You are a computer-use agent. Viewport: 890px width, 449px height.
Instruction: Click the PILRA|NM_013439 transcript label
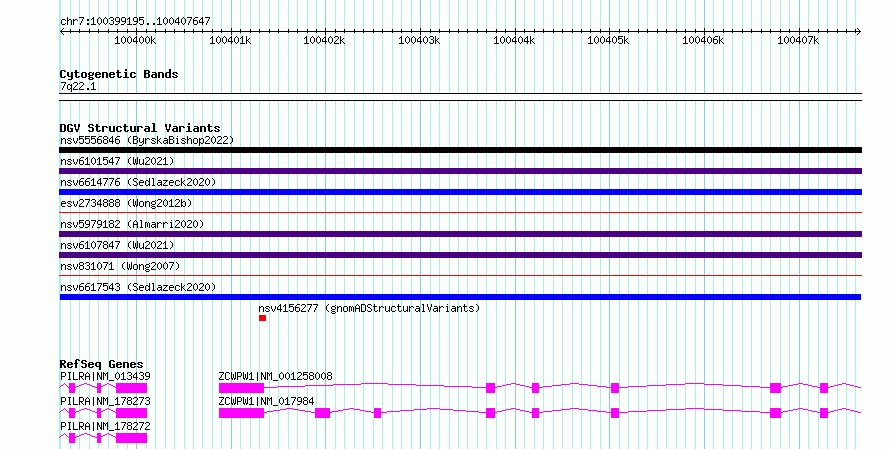coord(105,376)
